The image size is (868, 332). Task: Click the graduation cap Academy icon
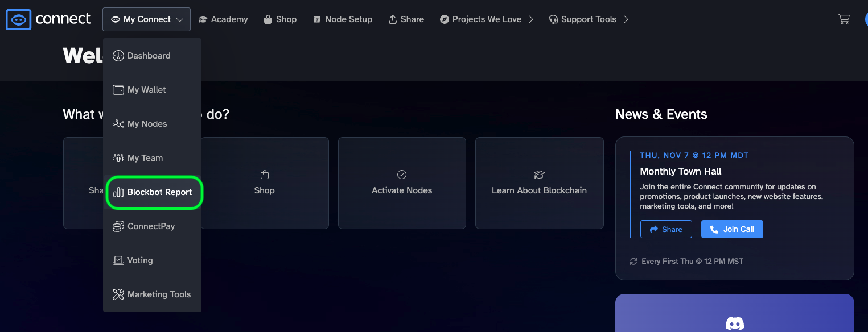(x=202, y=19)
